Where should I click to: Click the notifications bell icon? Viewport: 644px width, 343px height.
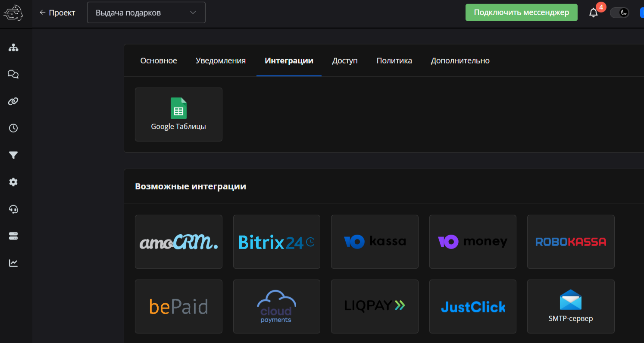click(x=594, y=13)
